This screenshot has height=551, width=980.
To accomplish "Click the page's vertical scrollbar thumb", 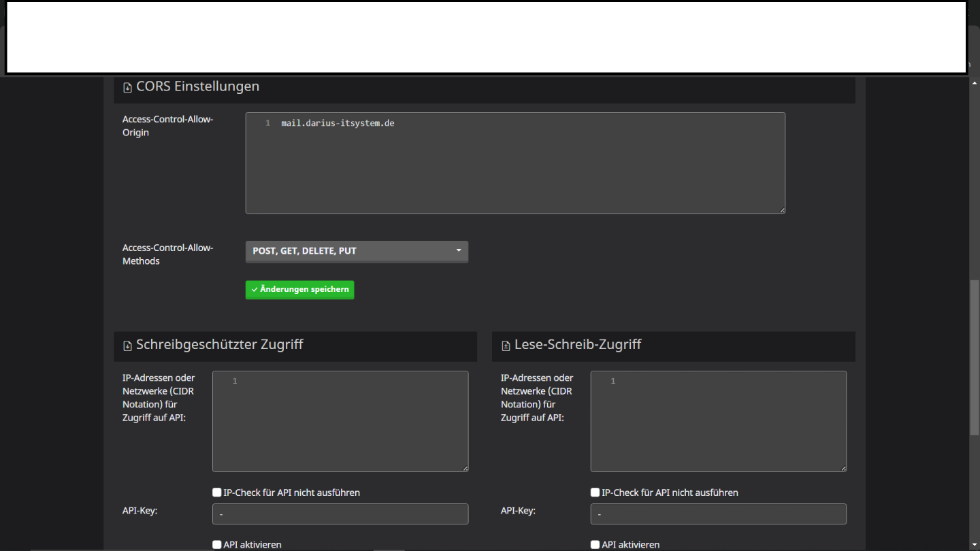I will (974, 357).
